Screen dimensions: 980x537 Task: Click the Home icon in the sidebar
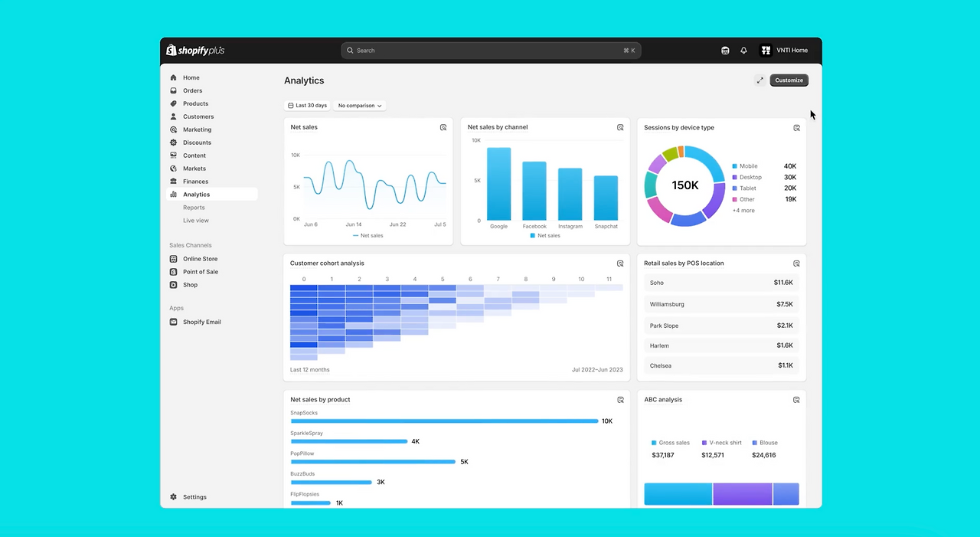tap(174, 77)
